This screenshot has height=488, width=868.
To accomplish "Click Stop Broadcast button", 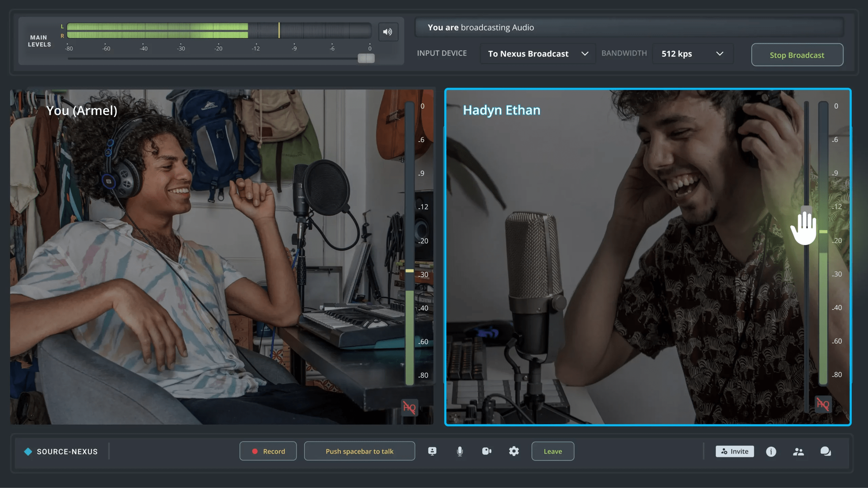I will pyautogui.click(x=797, y=55).
